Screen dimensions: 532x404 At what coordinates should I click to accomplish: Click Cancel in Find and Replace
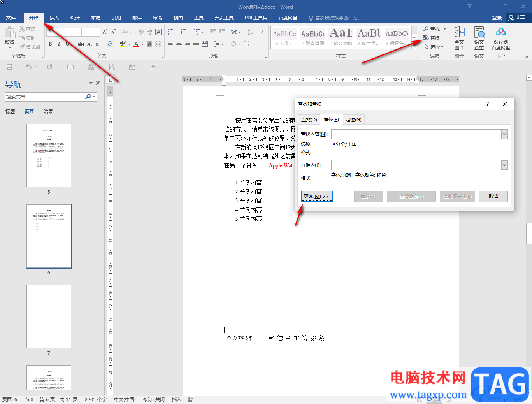(493, 197)
